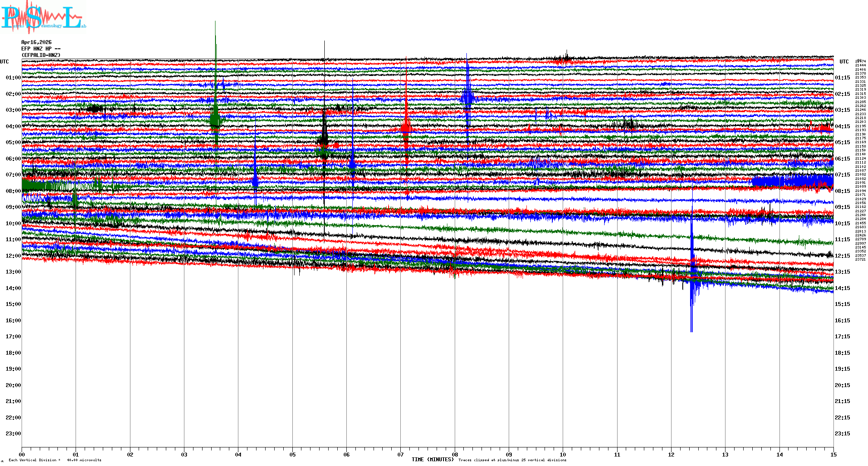Click the 14:15 label on right axis
Viewport: 868px width, 466px height.
pyautogui.click(x=842, y=288)
